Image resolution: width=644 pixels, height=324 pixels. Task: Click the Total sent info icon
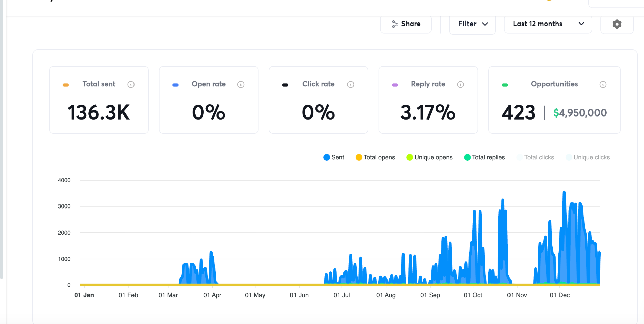pyautogui.click(x=131, y=84)
